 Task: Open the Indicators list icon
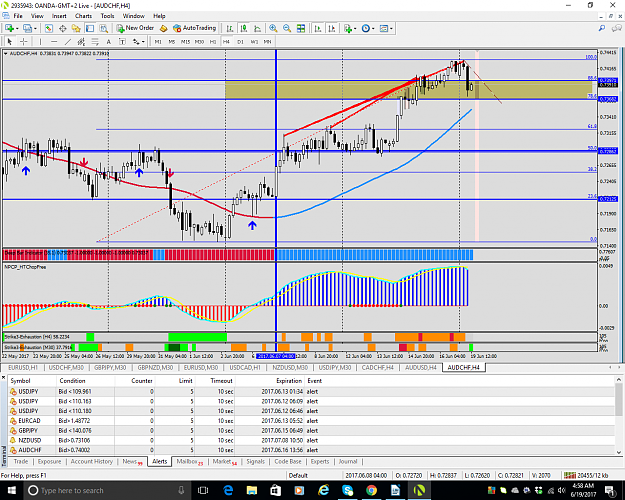point(348,28)
